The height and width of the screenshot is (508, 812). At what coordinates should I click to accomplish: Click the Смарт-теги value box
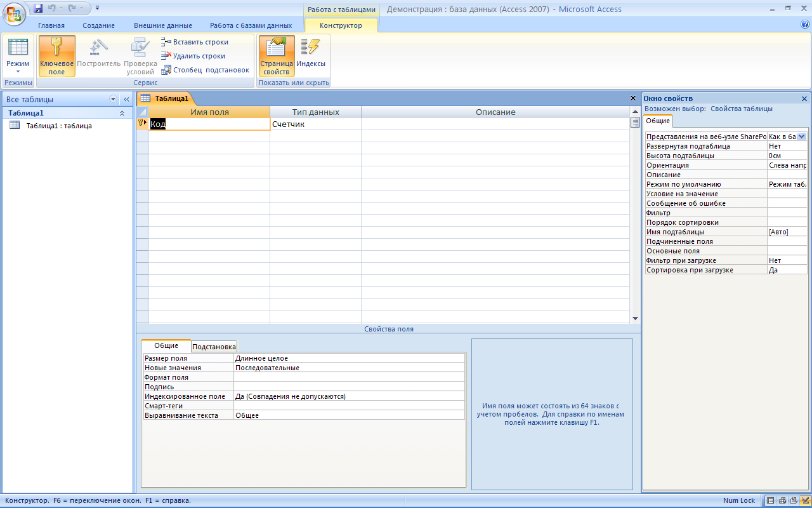pyautogui.click(x=349, y=406)
